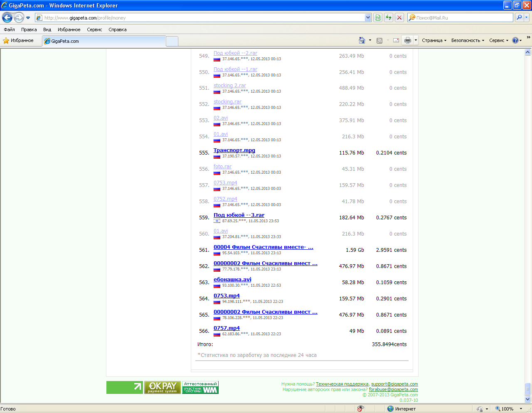Click the Refresh page icon
Viewport: 532px width, 413px height.
(x=389, y=17)
